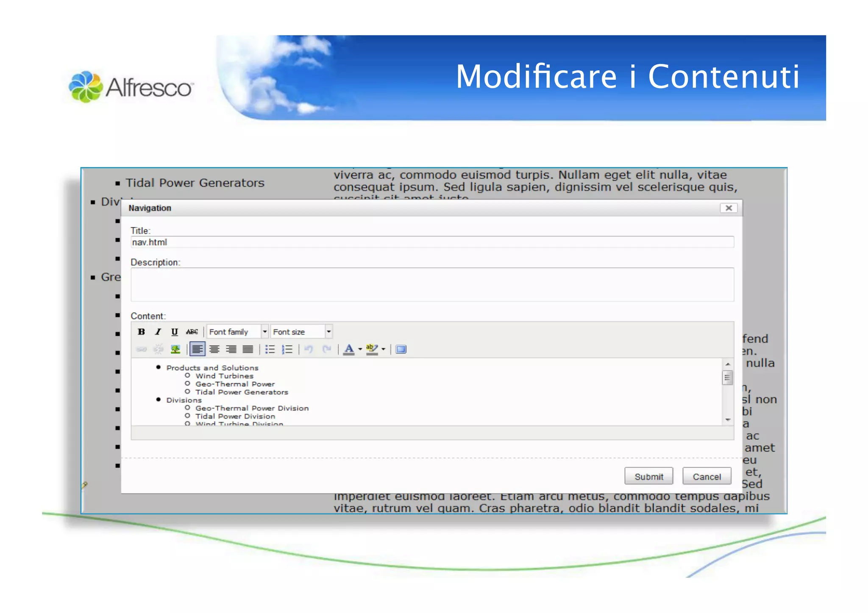Viewport: 868px width, 613px height.
Task: Click 'Geo-Thermal Power' list entry in the editor
Action: (235, 384)
